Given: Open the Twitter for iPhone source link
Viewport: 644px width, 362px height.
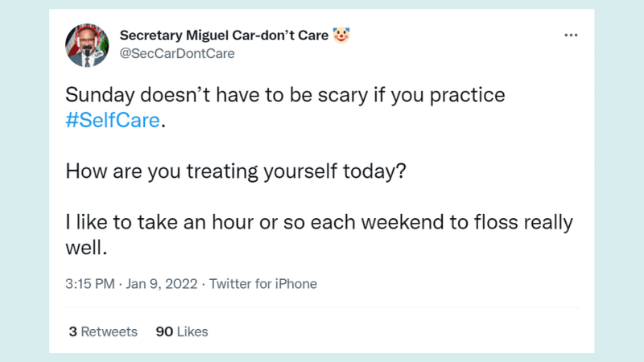Looking at the screenshot, I should click(x=263, y=283).
